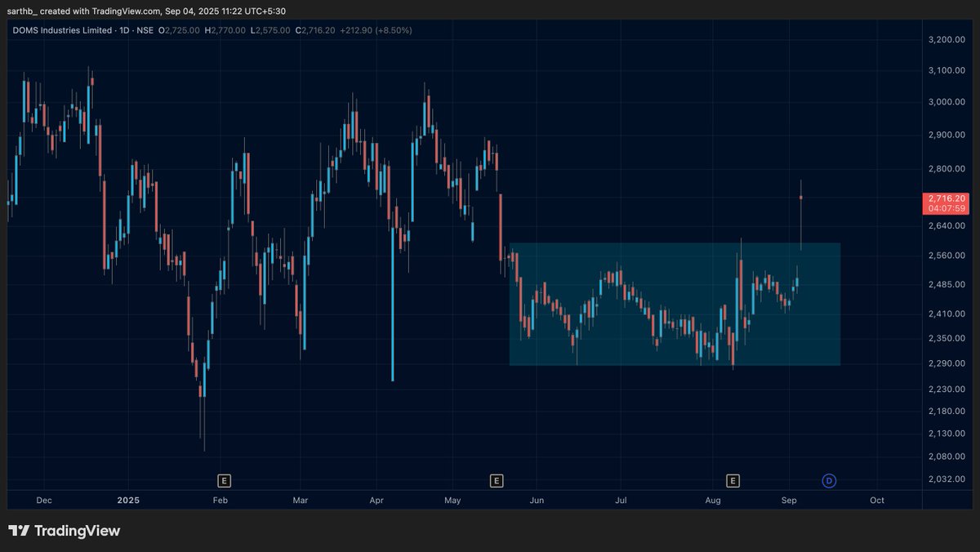Open the February earnings "E" marker
The height and width of the screenshot is (552, 980).
pyautogui.click(x=223, y=481)
